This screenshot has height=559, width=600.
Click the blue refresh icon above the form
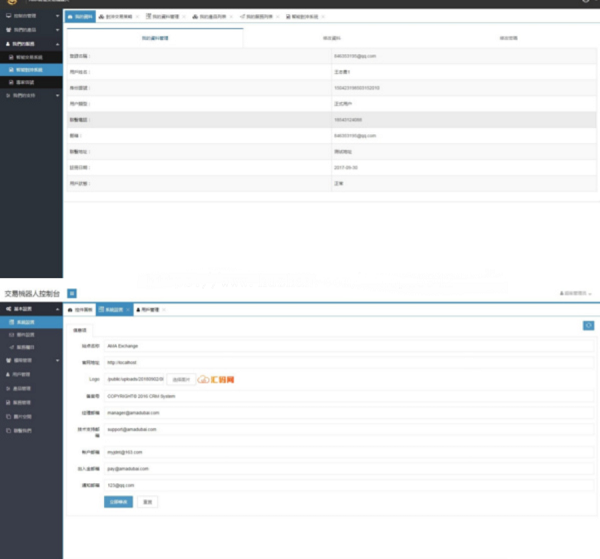[x=589, y=325]
